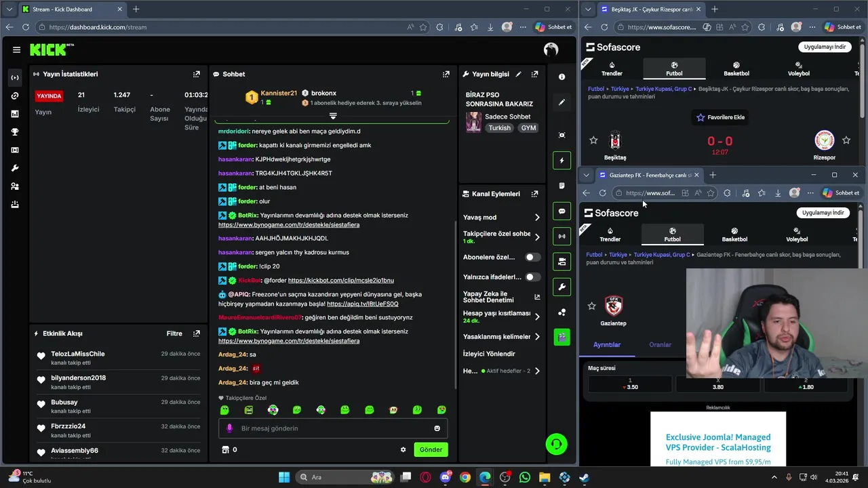
Task: Bookmark the Kick dashboard page via address bar star
Action: [x=423, y=27]
